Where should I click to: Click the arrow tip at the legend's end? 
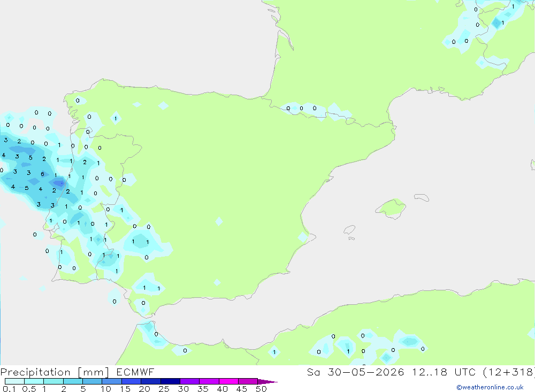point(268,381)
